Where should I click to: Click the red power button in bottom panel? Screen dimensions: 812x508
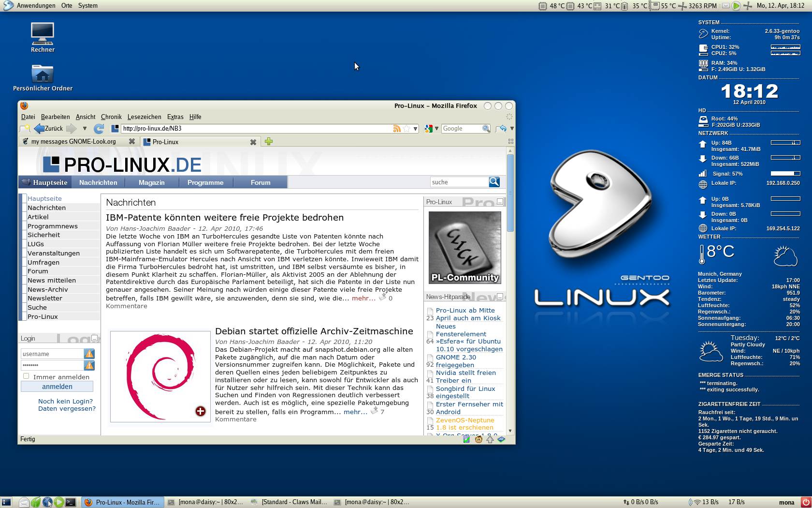(806, 502)
